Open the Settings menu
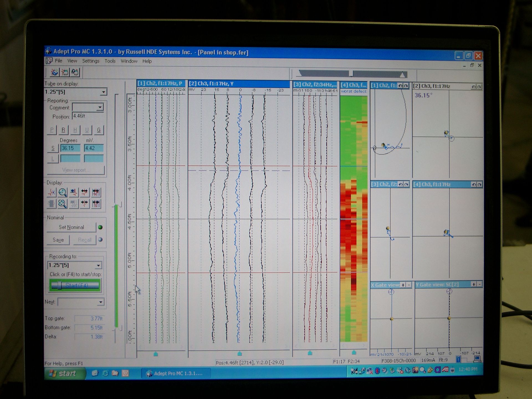Image resolution: width=532 pixels, height=399 pixels. (91, 61)
